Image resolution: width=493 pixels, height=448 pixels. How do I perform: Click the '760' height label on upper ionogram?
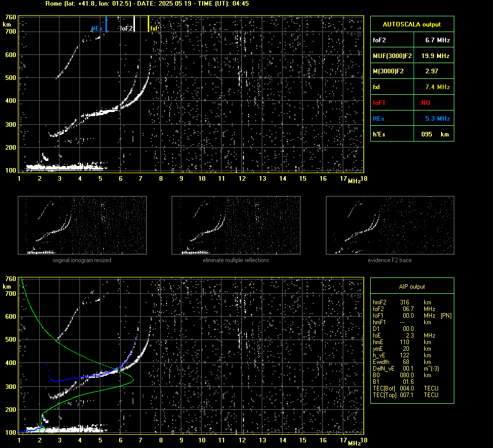click(10, 17)
